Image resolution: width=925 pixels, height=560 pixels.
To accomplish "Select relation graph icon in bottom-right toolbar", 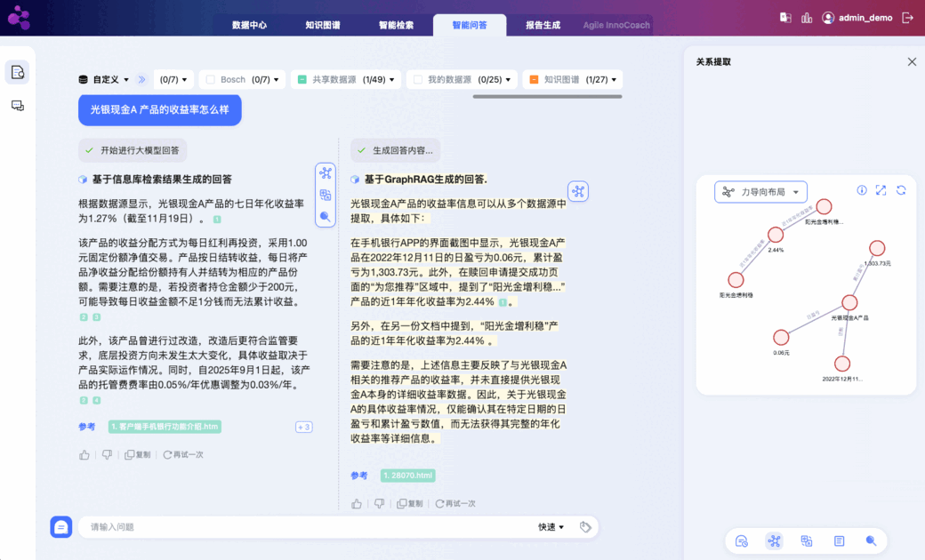I will (774, 541).
